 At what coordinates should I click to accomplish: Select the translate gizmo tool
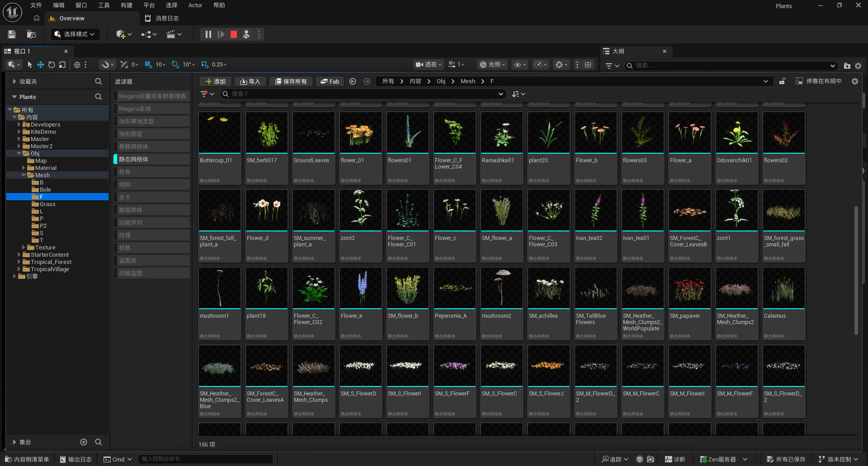click(41, 65)
